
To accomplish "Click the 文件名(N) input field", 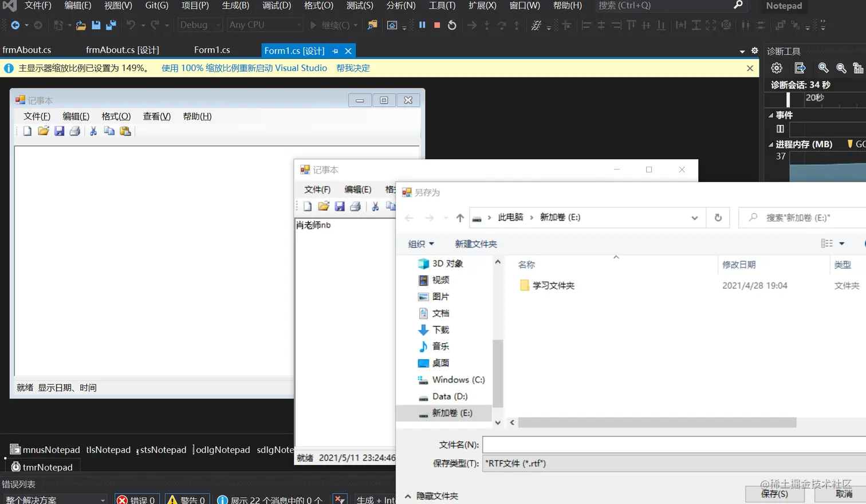I will point(674,444).
